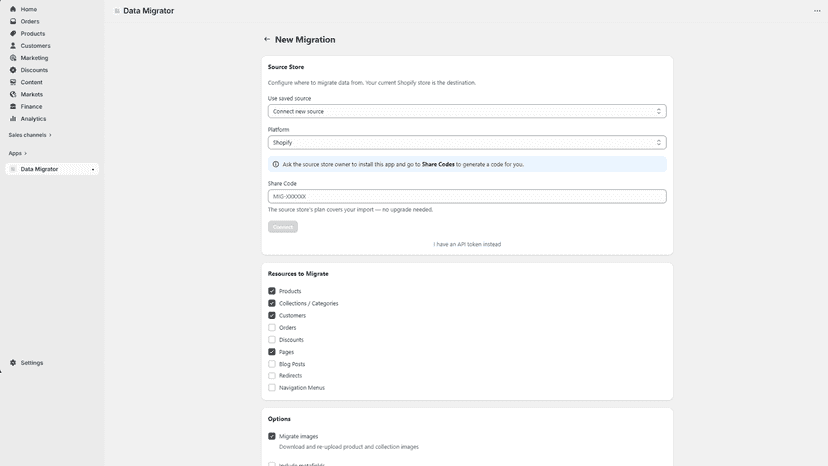Check the Blog Posts checkbox
The width and height of the screenshot is (828, 466).
pyautogui.click(x=272, y=364)
